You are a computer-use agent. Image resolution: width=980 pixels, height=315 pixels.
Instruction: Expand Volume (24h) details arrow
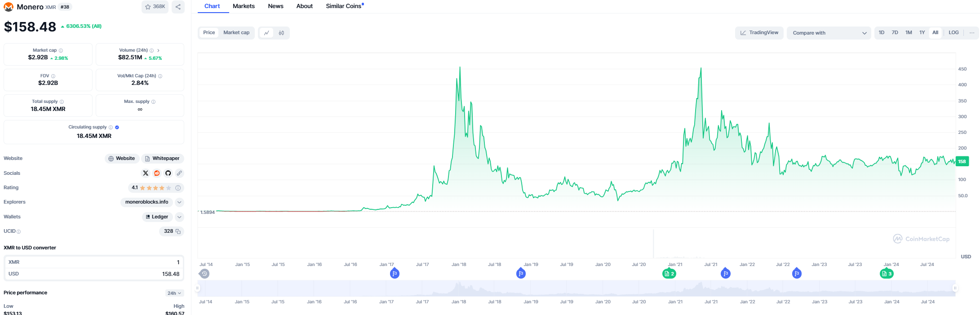click(x=158, y=50)
